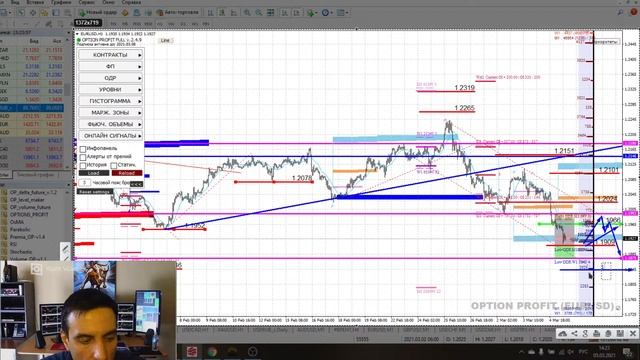
Task: Open the red app on taskbar
Action: 192,351
